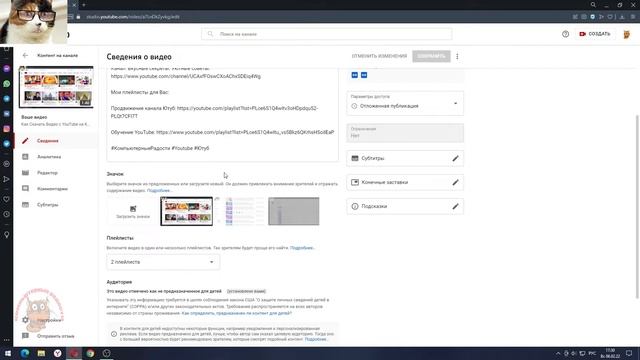Open Twitter in the browser sidebar
This screenshot has width=640, height=360.
7,144
